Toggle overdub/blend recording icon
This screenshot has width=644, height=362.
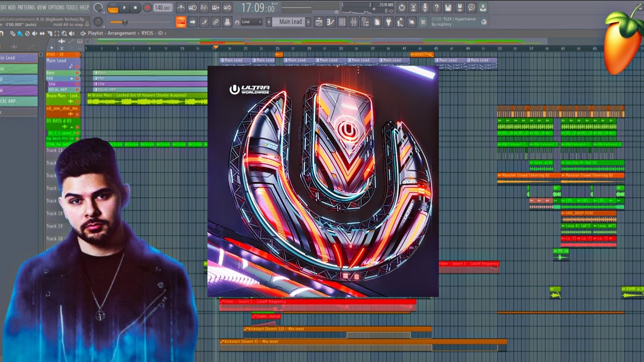pos(215,8)
